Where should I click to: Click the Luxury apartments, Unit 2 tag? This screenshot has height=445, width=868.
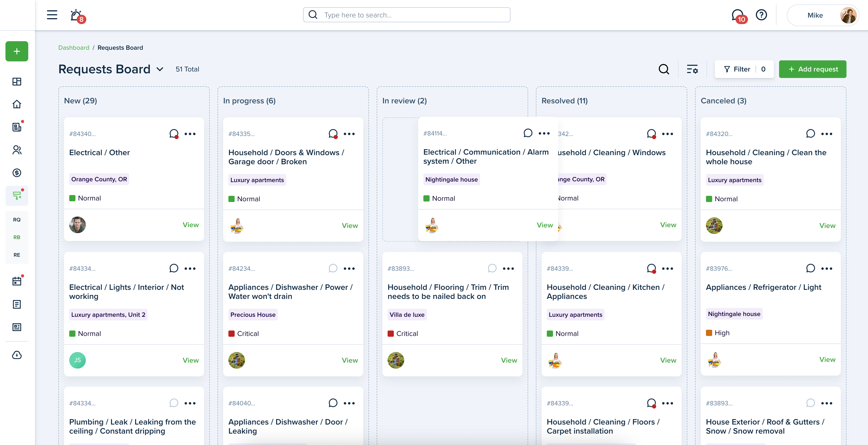point(108,314)
